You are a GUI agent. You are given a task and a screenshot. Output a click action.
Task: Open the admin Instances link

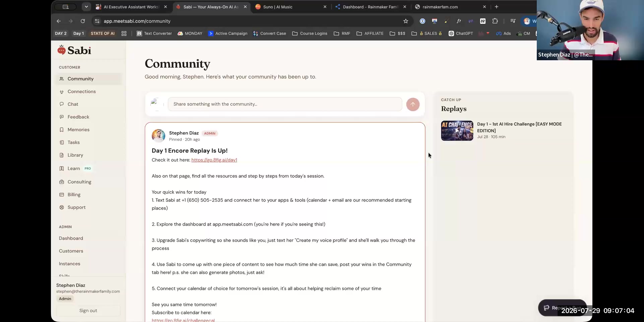[70, 264]
